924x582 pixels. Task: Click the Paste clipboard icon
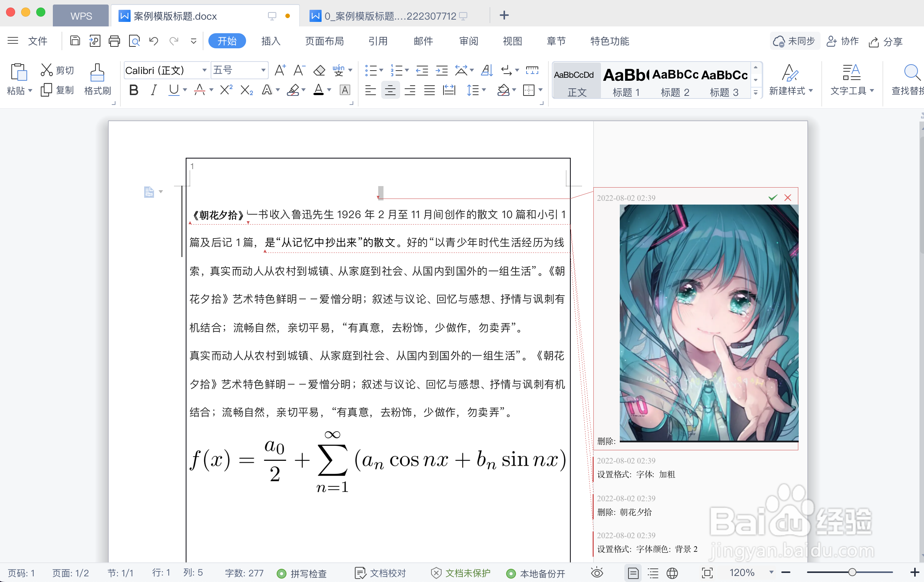[18, 72]
